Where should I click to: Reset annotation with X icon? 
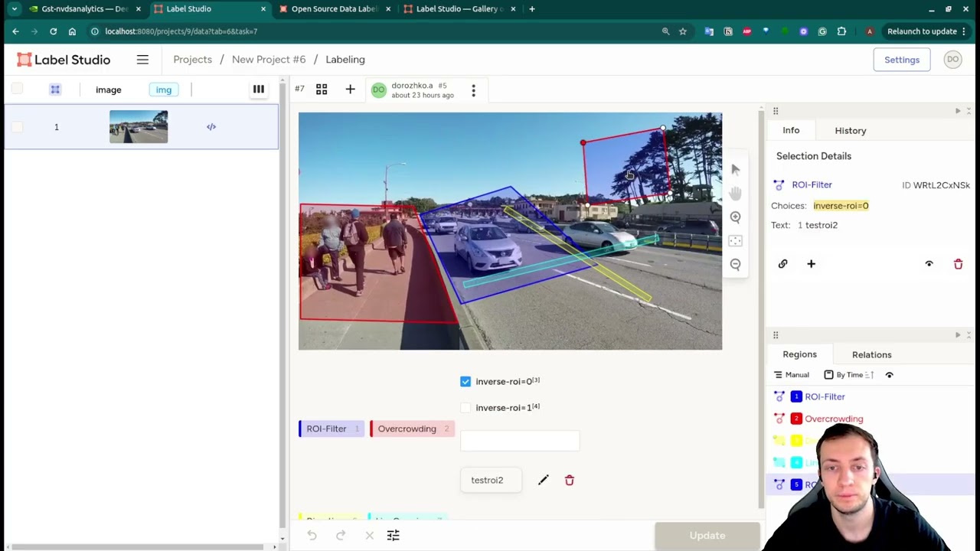point(369,536)
